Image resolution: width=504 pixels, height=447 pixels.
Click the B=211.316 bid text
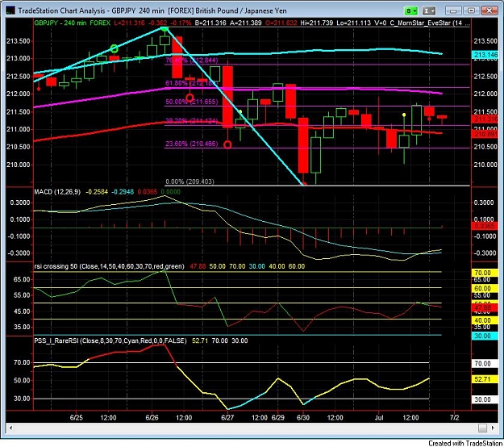[210, 23]
